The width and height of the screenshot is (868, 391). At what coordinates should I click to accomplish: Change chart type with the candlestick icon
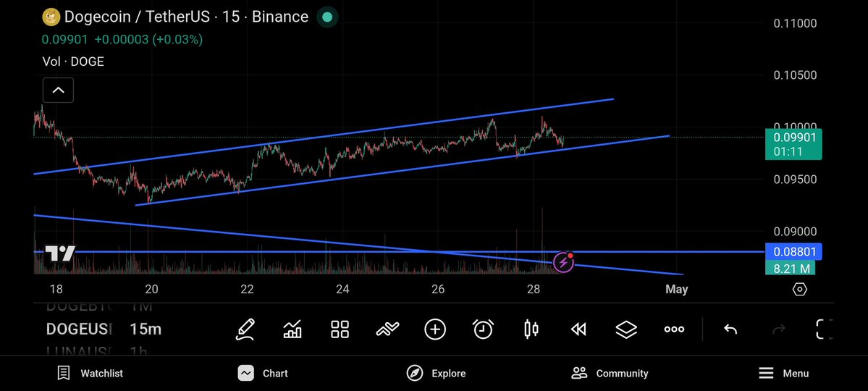pyautogui.click(x=531, y=329)
